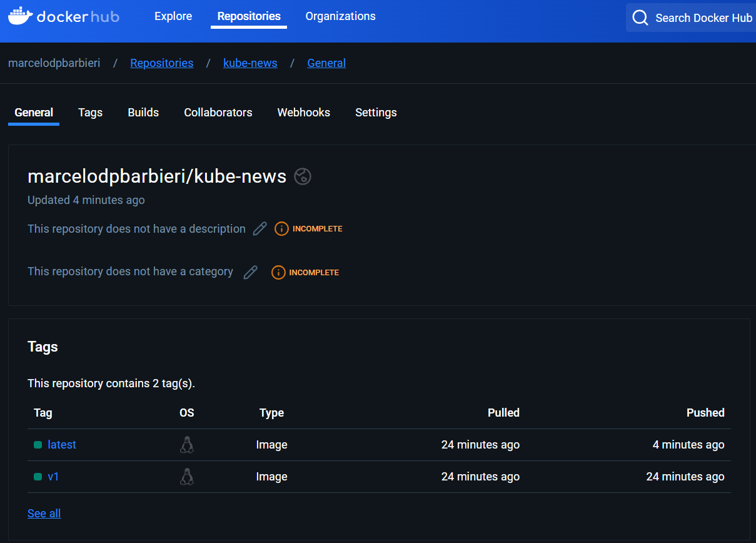Screen dimensions: 756x543
Task: Edit repository description pencil icon
Action: (x=260, y=229)
